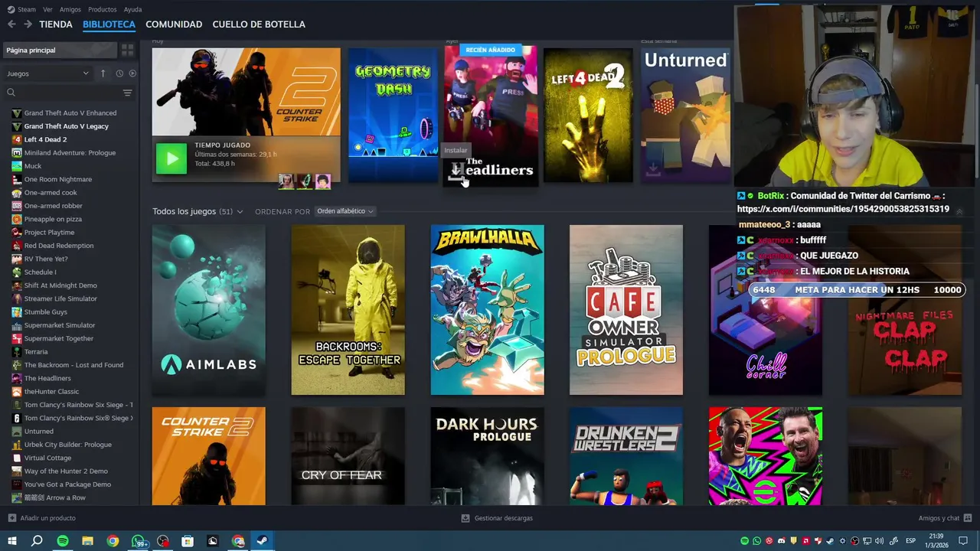Select Unturned in the sidebar list

[x=38, y=432]
